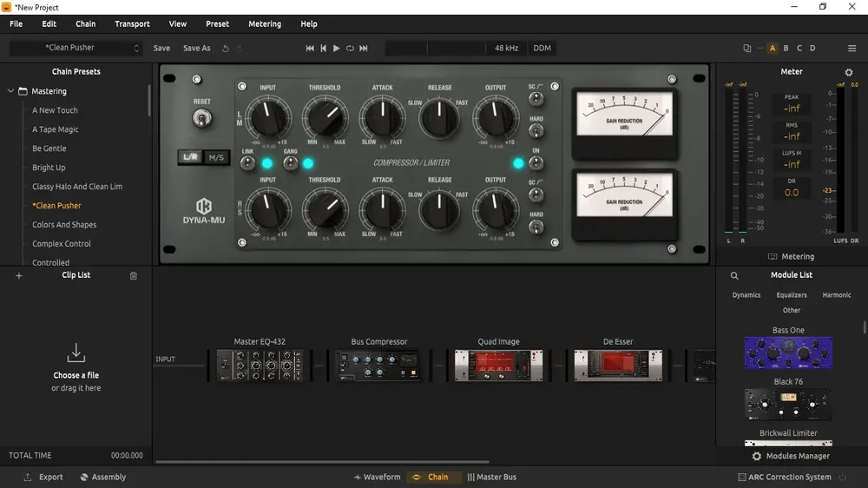This screenshot has height=488, width=868.
Task: Start playback with the play button
Action: [336, 48]
